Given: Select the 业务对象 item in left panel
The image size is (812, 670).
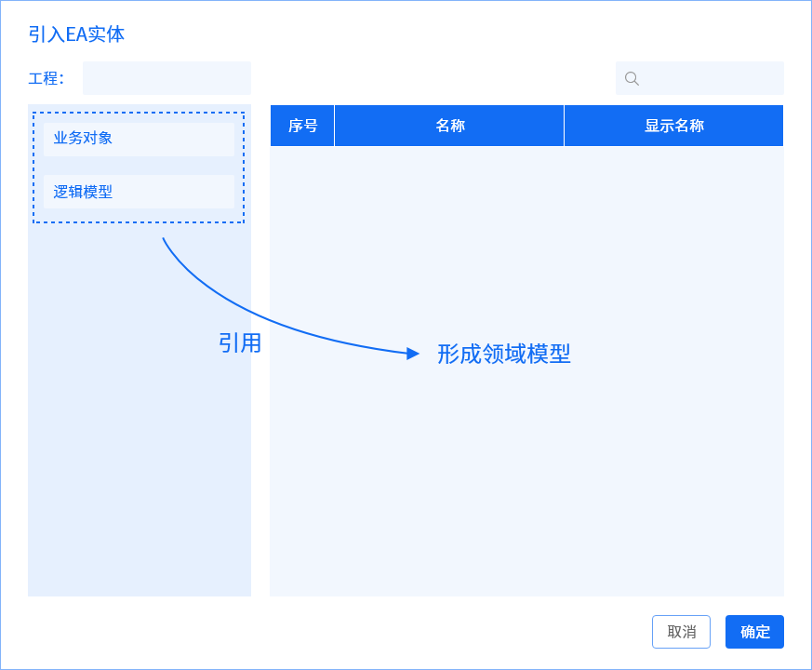Looking at the screenshot, I should pyautogui.click(x=139, y=139).
